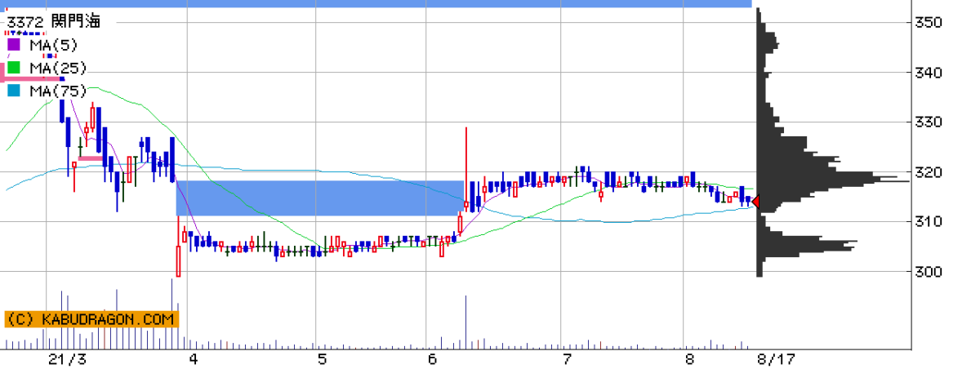Click the month '7' date axis label
The image size is (980, 369).
567,359
